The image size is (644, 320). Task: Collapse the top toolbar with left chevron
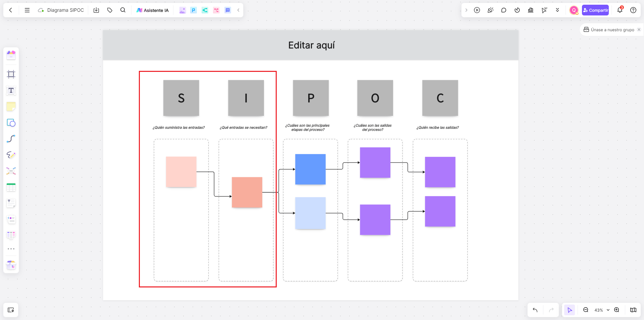point(238,10)
